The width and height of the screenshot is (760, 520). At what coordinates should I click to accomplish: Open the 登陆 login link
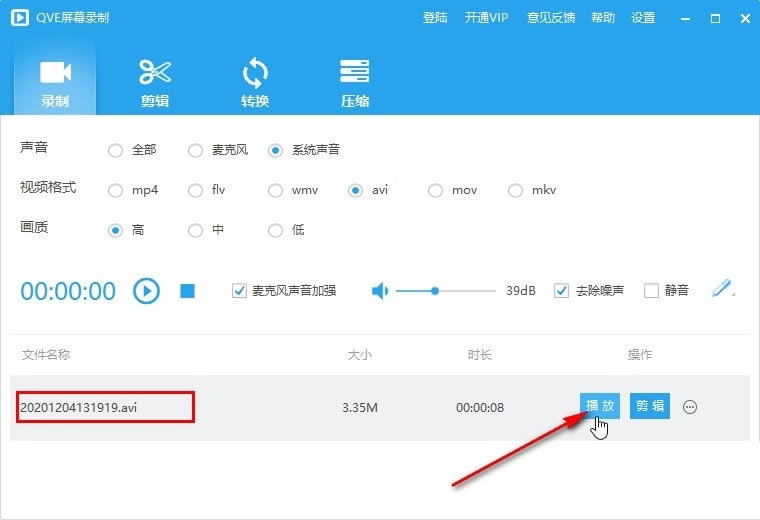tap(435, 18)
